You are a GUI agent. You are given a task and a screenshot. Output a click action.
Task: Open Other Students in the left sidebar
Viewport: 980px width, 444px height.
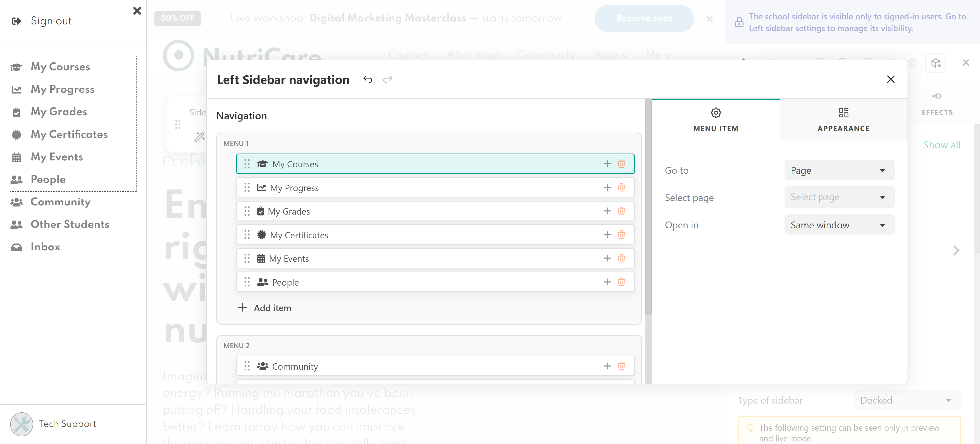tap(70, 224)
